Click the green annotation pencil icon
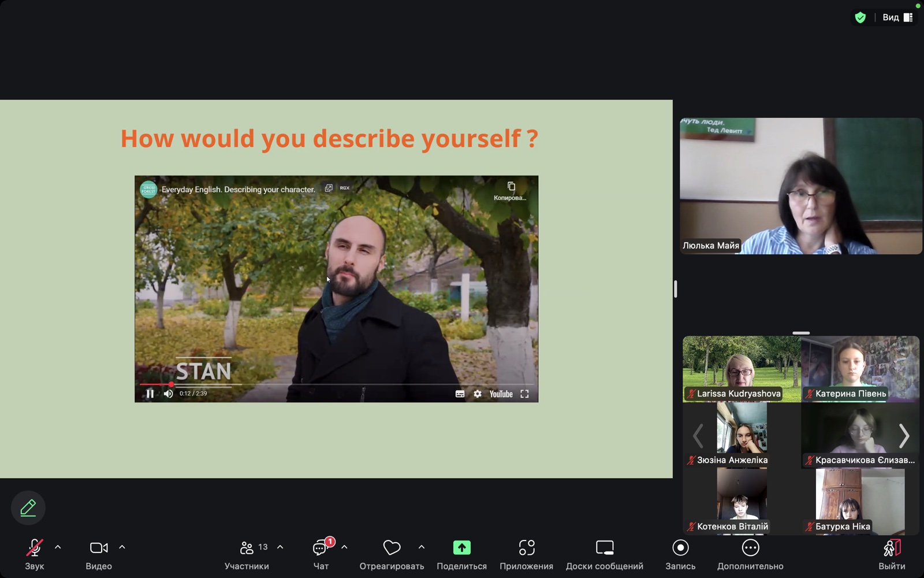Screen dimensions: 924x578 [28, 507]
